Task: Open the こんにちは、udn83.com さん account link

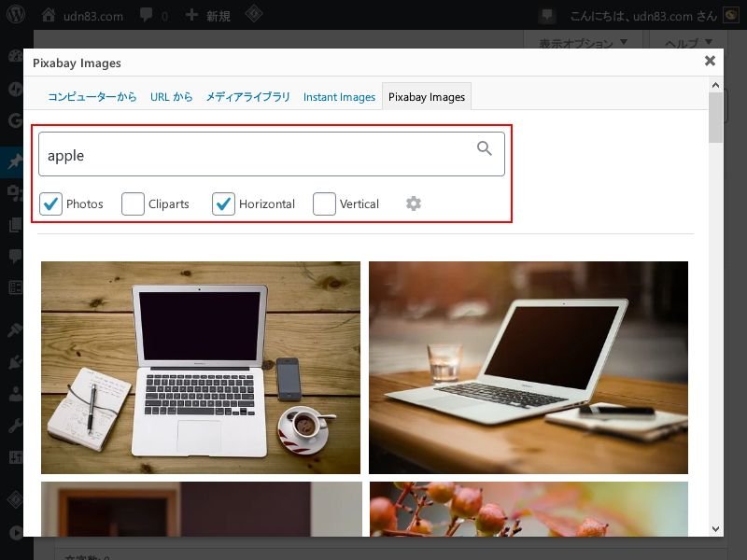Action: (643, 16)
